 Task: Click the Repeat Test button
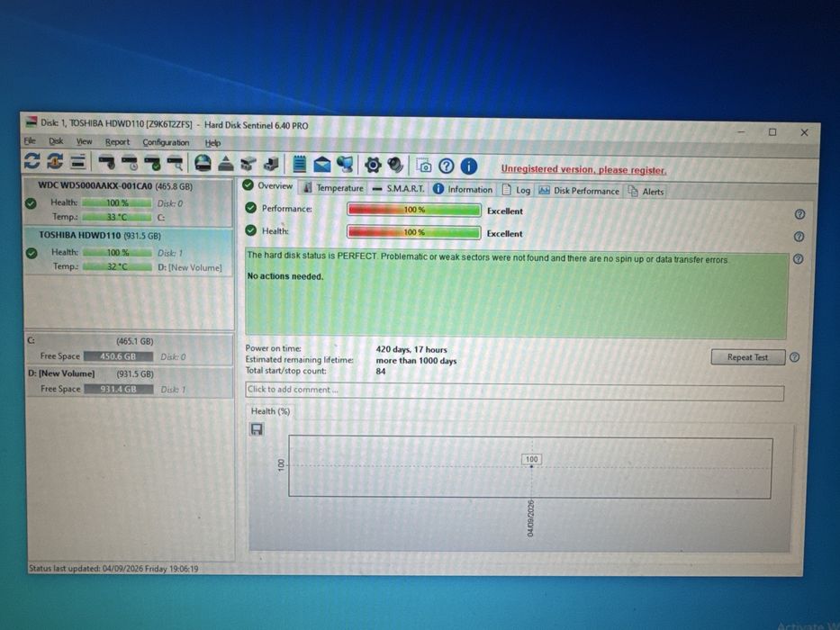point(748,357)
